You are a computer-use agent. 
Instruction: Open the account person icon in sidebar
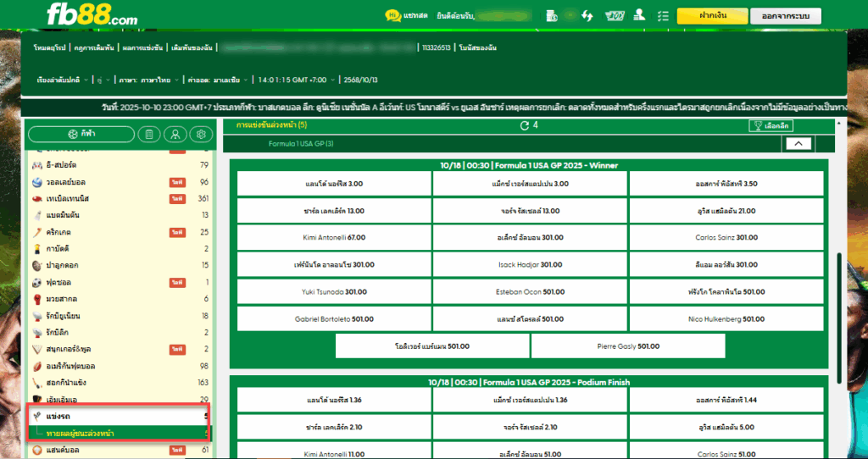pyautogui.click(x=175, y=134)
